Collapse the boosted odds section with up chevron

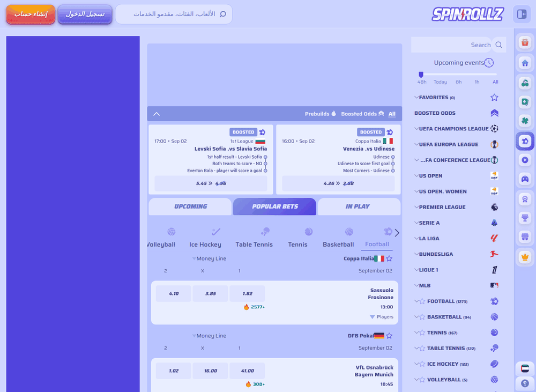point(157,114)
